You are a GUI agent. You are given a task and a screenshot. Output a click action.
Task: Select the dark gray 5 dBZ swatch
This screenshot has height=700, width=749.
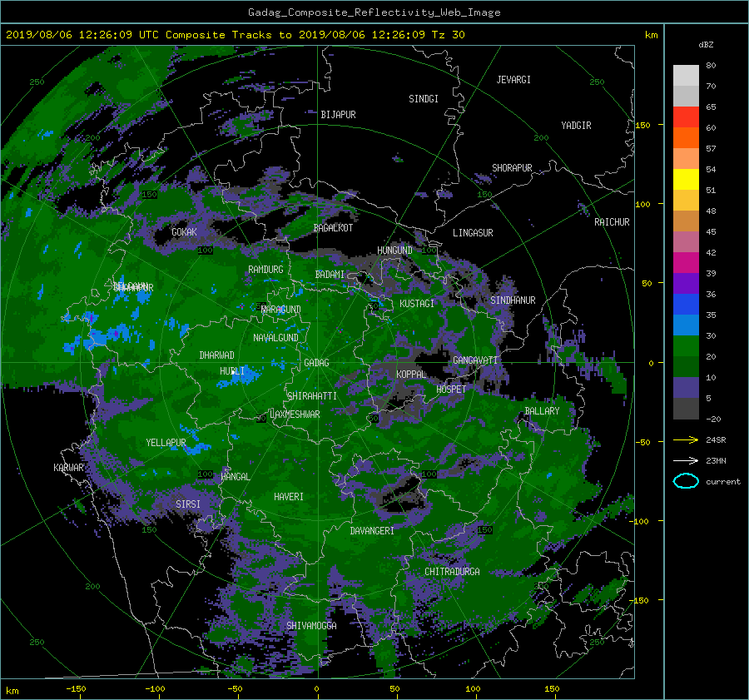[686, 409]
